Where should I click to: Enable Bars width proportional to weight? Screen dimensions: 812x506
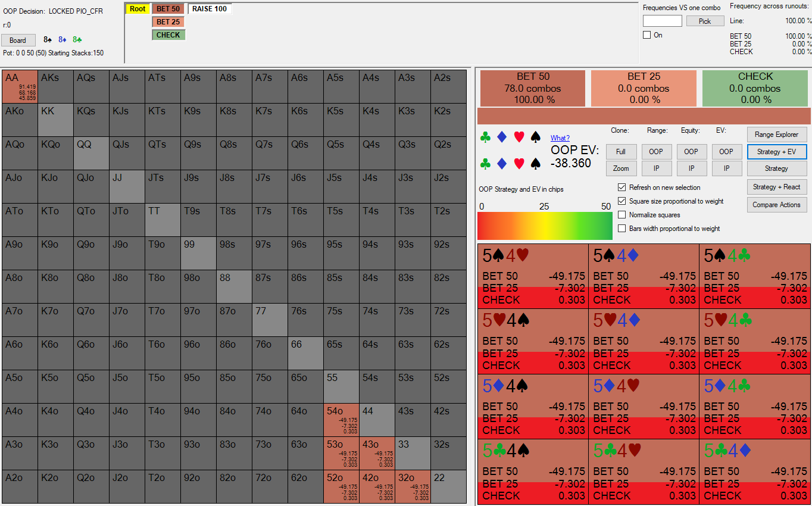point(622,229)
